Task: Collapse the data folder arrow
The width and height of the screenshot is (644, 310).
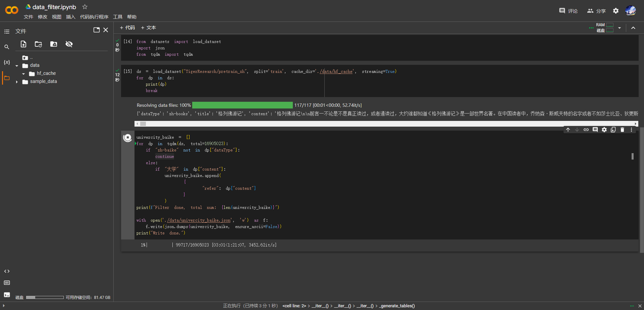Action: (17, 66)
